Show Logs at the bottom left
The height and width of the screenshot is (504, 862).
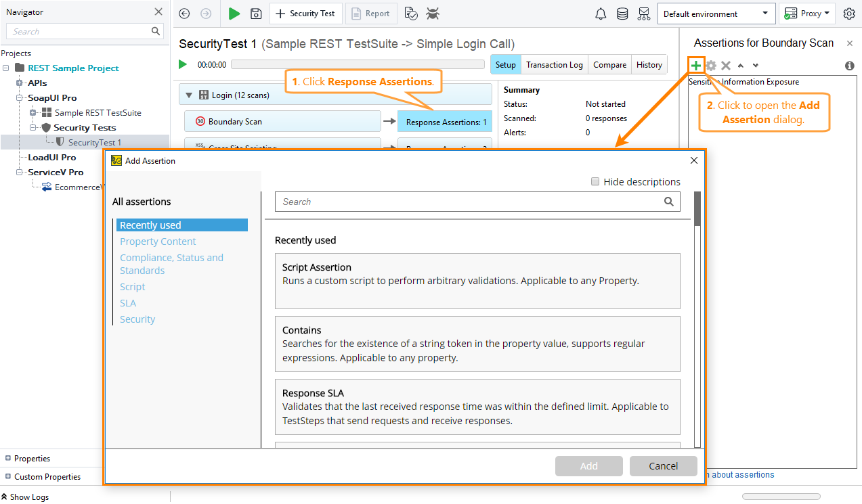pyautogui.click(x=25, y=497)
